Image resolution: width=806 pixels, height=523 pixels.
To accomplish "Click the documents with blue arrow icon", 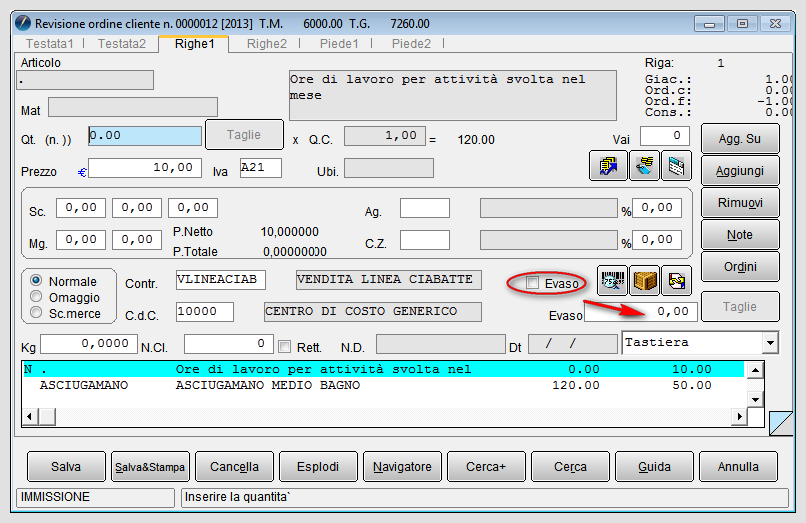I will [608, 166].
